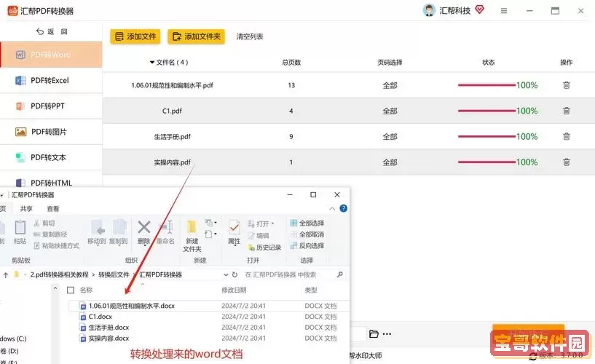Click the 汇帮PDF转换器 app logo

(x=13, y=11)
